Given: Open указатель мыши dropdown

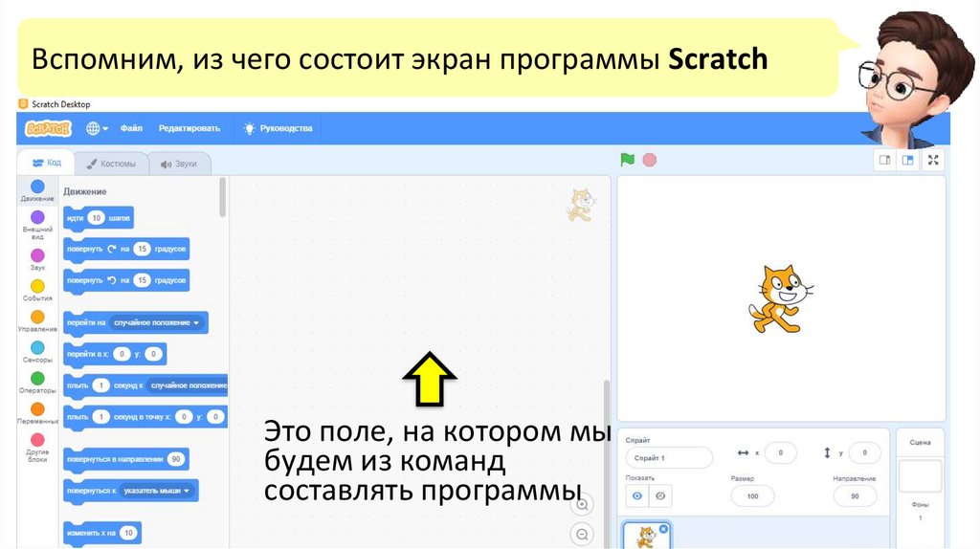Looking at the screenshot, I should (156, 491).
